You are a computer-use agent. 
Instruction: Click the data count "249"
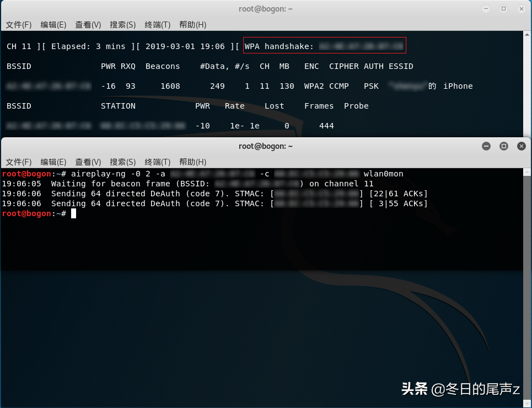click(217, 86)
